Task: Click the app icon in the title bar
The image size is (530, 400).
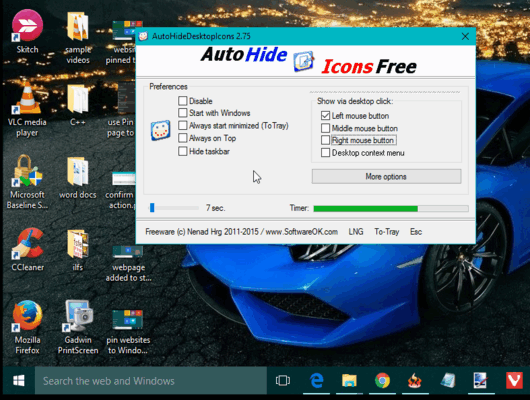Action: pyautogui.click(x=143, y=36)
